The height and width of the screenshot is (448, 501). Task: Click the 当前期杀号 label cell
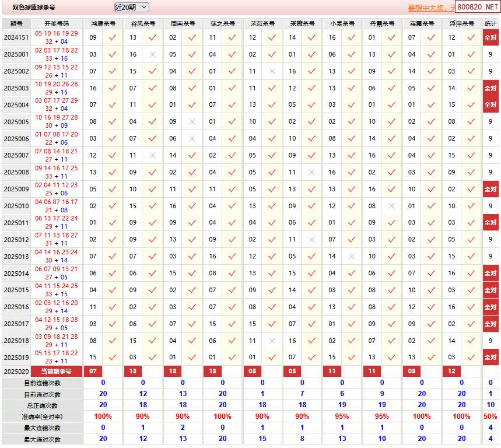coord(55,372)
